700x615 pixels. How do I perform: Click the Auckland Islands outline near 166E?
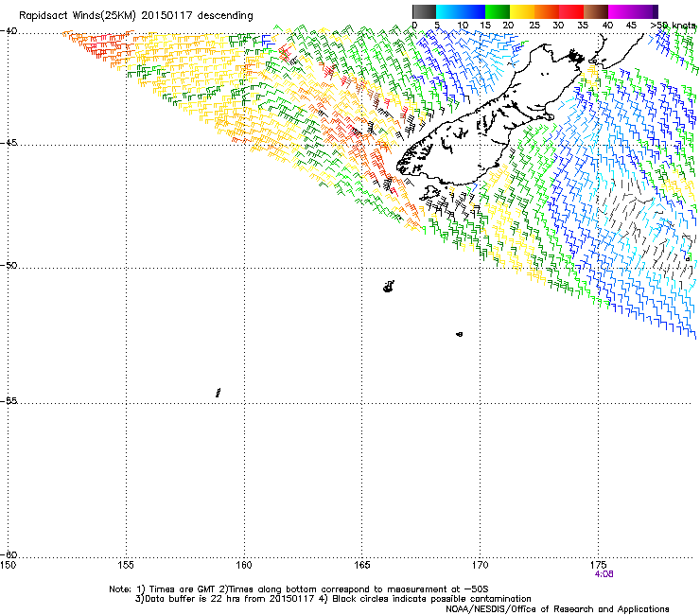point(389,287)
